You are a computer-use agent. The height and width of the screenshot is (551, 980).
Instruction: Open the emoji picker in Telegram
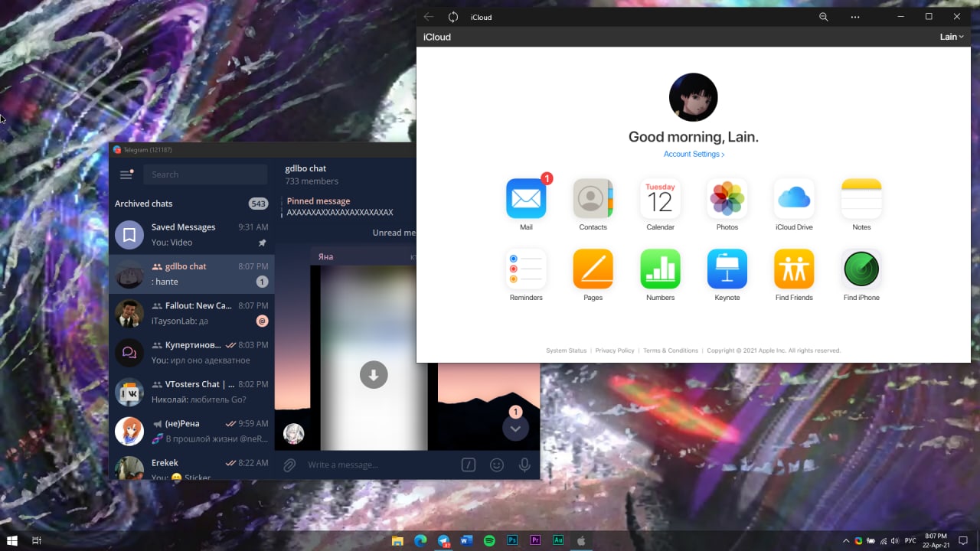click(497, 465)
